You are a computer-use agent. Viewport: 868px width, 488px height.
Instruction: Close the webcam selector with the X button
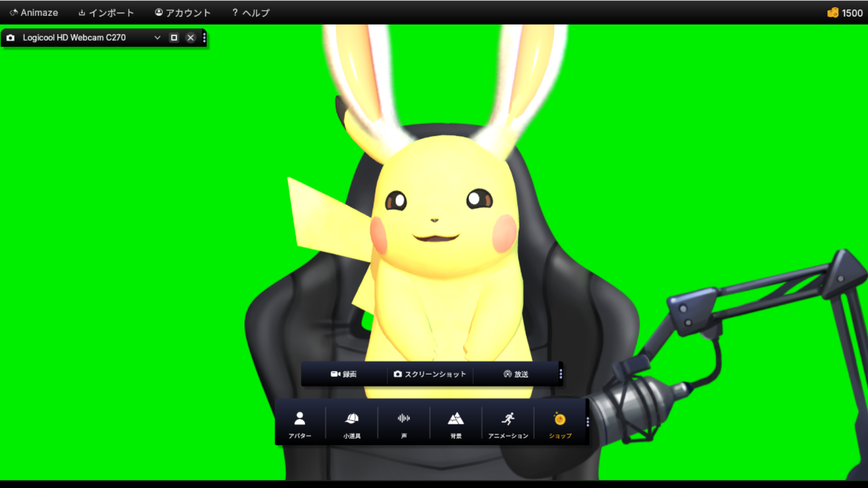click(x=190, y=38)
